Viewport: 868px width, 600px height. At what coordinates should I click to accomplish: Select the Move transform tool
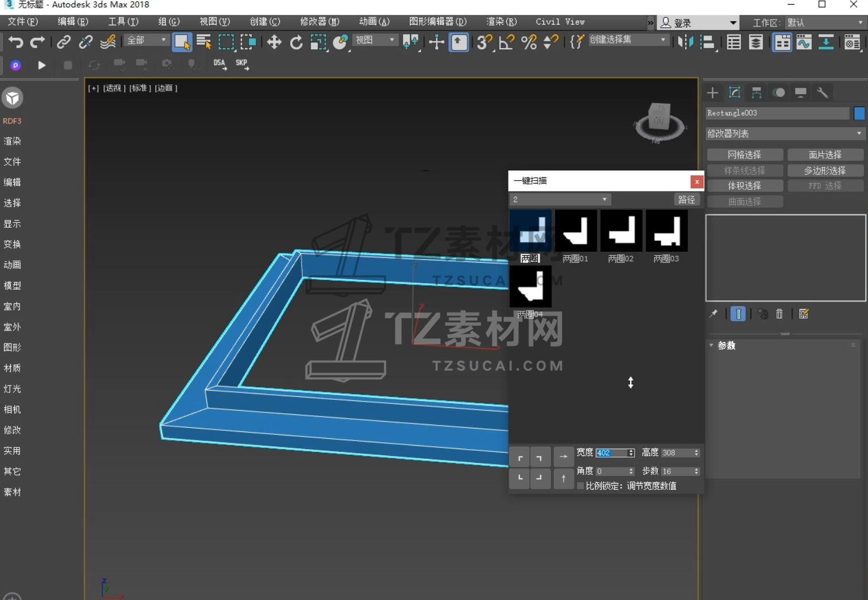274,42
